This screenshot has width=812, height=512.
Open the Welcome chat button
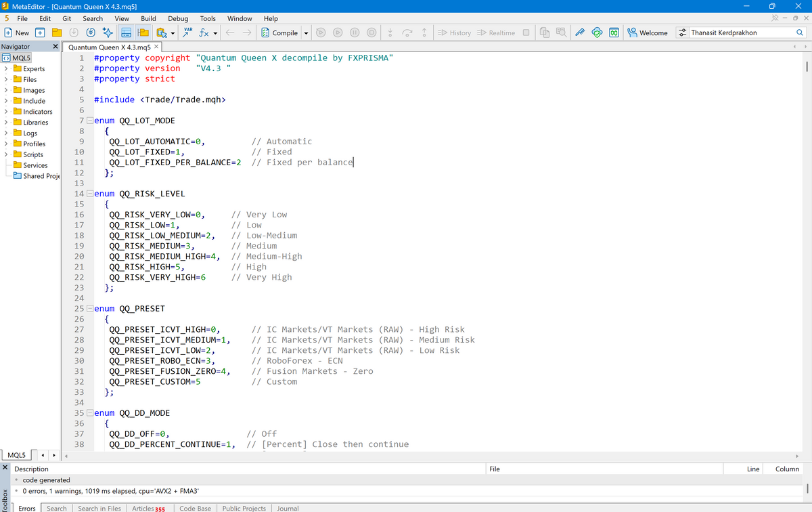click(x=648, y=33)
